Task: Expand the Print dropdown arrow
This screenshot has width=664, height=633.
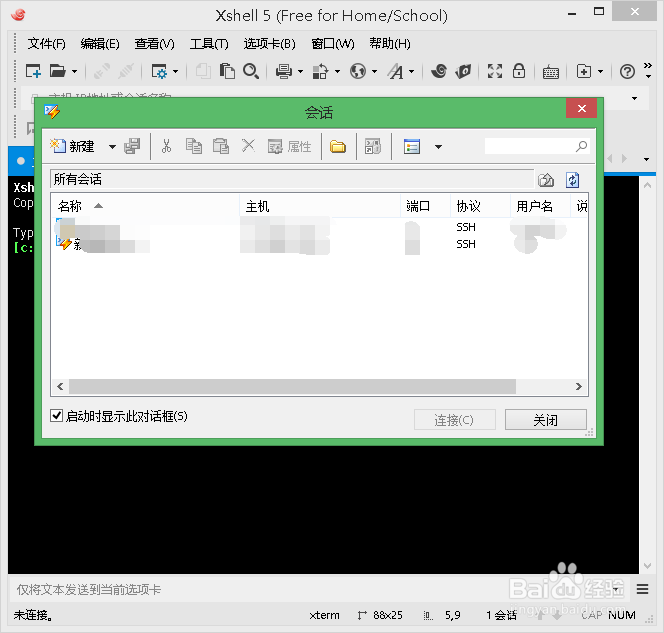Action: [x=300, y=72]
